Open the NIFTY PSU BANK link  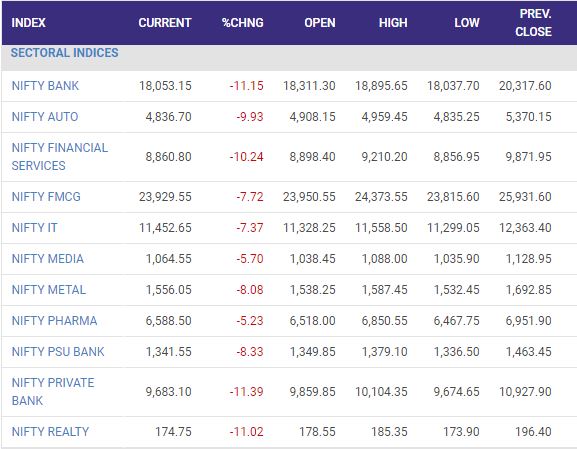pos(58,352)
